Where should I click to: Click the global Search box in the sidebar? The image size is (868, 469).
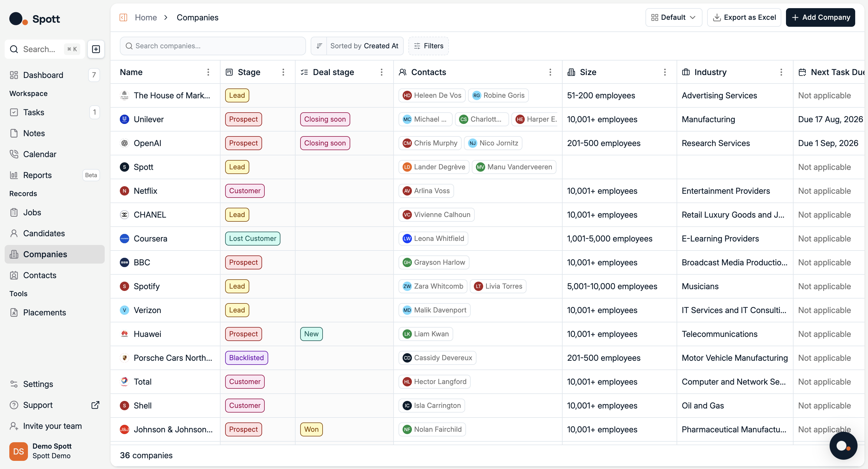(45, 49)
